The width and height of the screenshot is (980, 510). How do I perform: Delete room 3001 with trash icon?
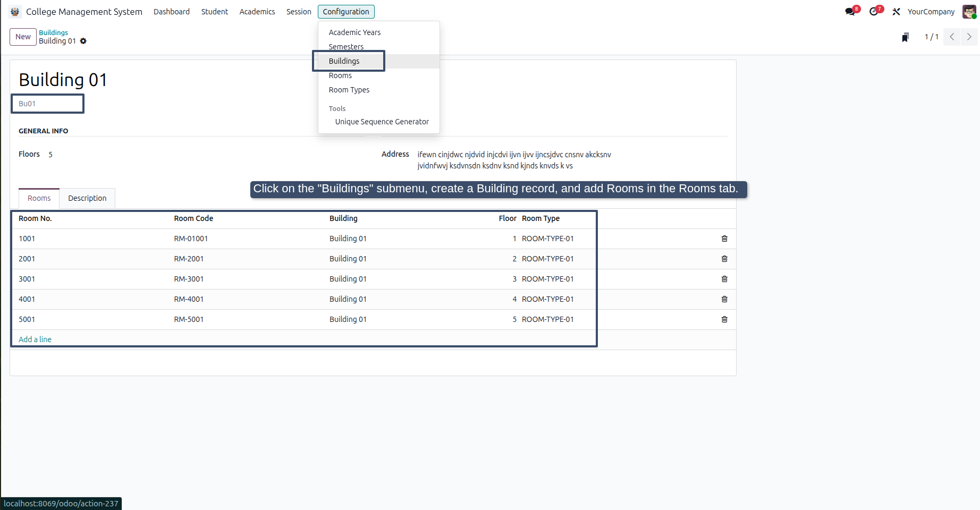[x=724, y=279]
